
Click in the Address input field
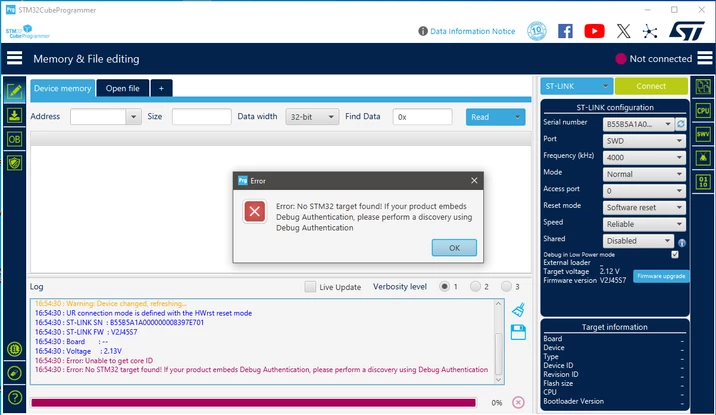(x=98, y=117)
